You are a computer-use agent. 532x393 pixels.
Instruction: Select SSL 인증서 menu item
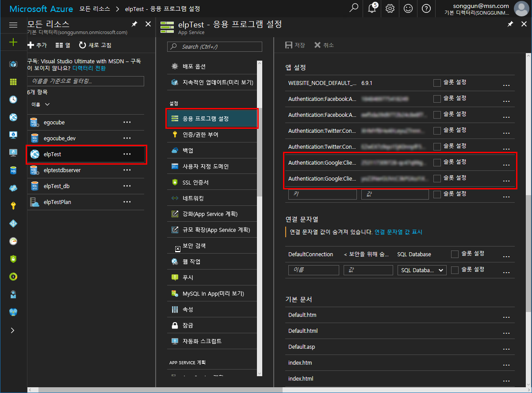(x=212, y=182)
